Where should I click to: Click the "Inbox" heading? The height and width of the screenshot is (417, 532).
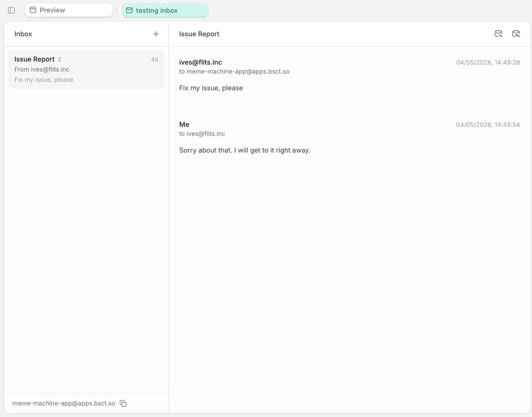coord(23,34)
